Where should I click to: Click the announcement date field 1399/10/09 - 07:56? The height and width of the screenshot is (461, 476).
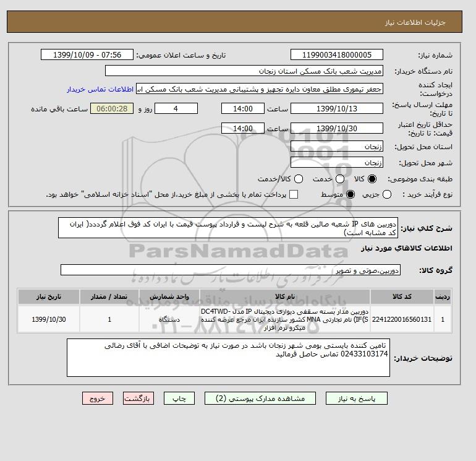pos(87,54)
